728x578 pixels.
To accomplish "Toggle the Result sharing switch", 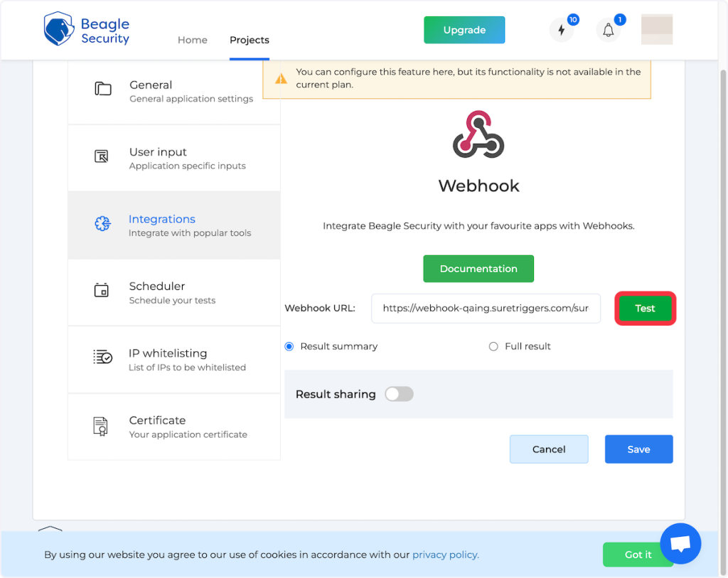I will tap(399, 394).
